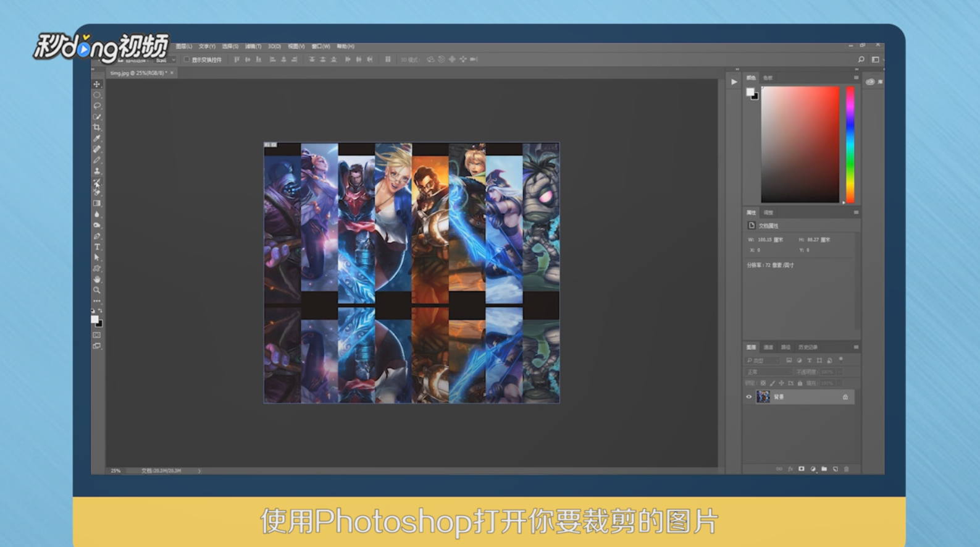Click the history play button beside canvas

point(734,82)
